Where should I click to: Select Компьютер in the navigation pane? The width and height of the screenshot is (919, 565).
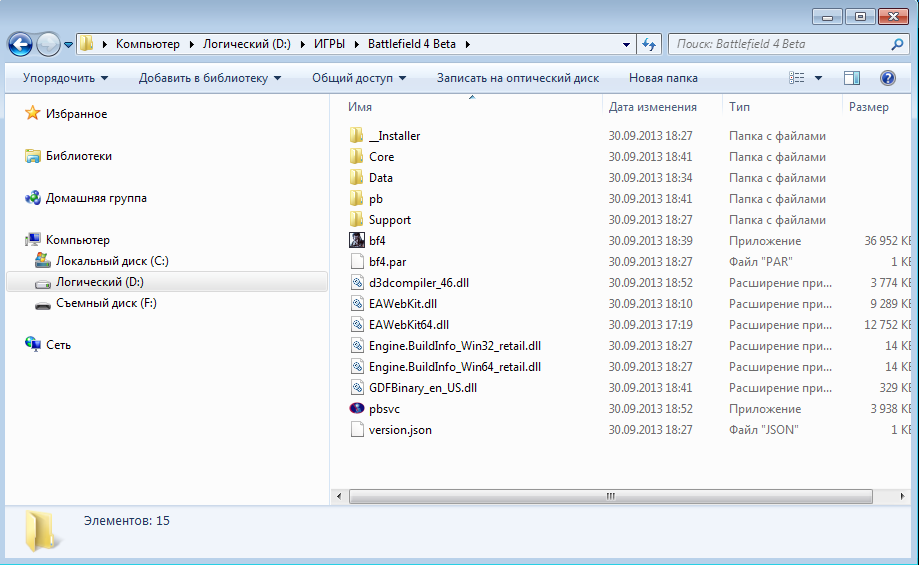(77, 240)
